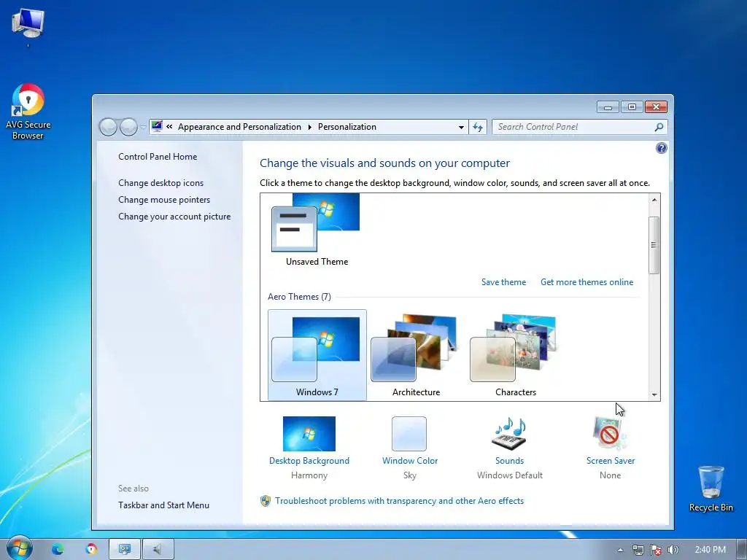Viewport: 747px width, 560px height.
Task: Open Change your account picture
Action: point(174,216)
